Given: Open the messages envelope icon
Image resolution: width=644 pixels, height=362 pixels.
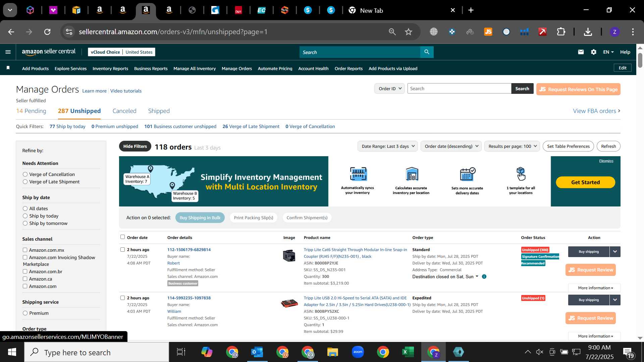Looking at the screenshot, I should coord(581,52).
